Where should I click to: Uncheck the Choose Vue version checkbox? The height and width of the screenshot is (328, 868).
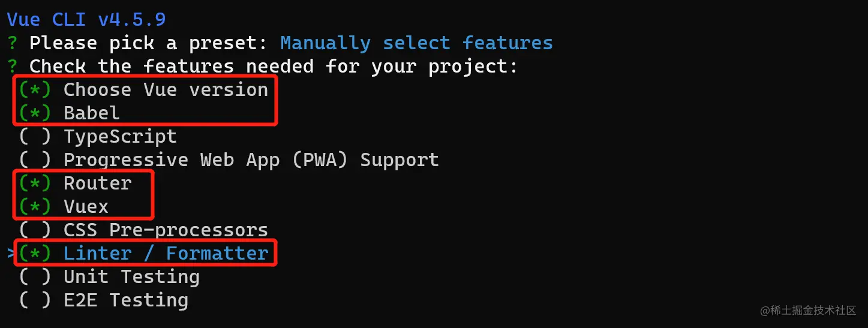tap(35, 90)
